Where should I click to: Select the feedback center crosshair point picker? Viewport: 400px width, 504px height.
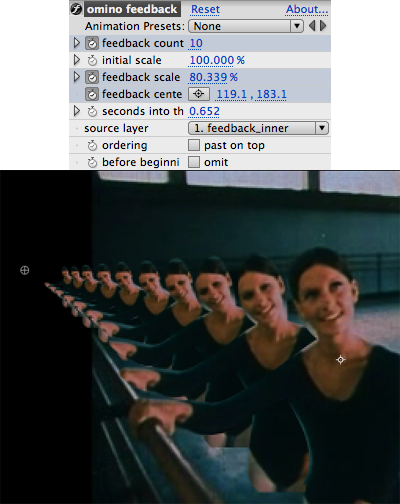199,94
